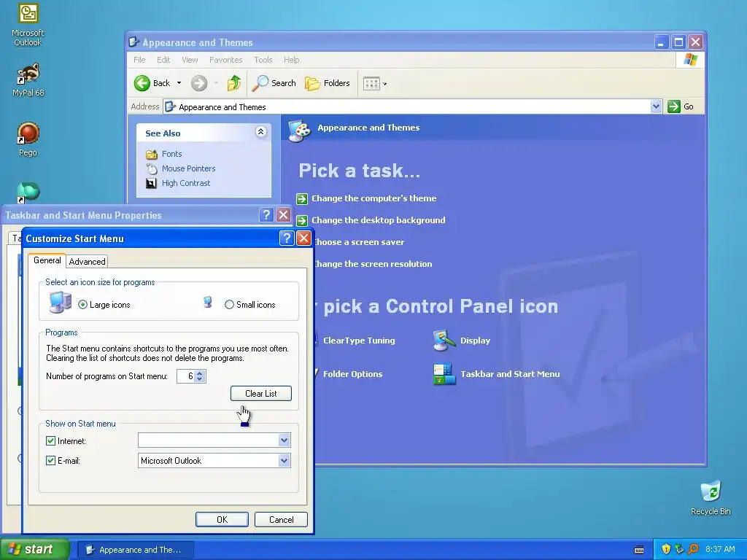
Task: Open the Edit menu
Action: point(163,60)
